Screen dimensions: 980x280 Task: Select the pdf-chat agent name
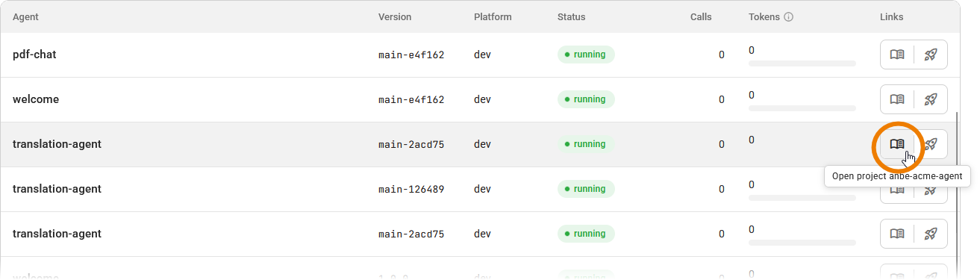click(x=34, y=55)
